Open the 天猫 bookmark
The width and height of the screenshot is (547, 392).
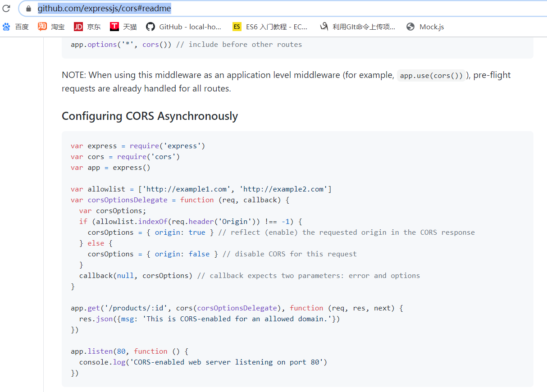coord(123,27)
